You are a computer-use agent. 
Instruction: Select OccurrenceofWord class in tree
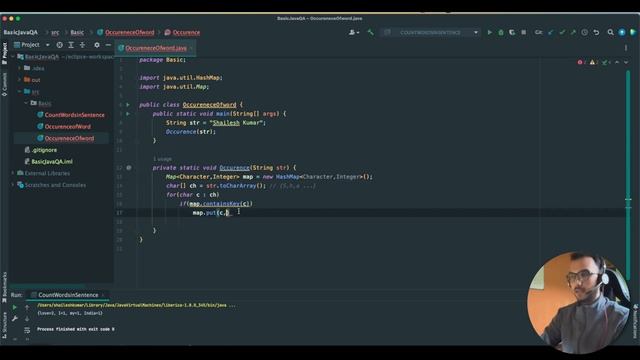coord(67,127)
